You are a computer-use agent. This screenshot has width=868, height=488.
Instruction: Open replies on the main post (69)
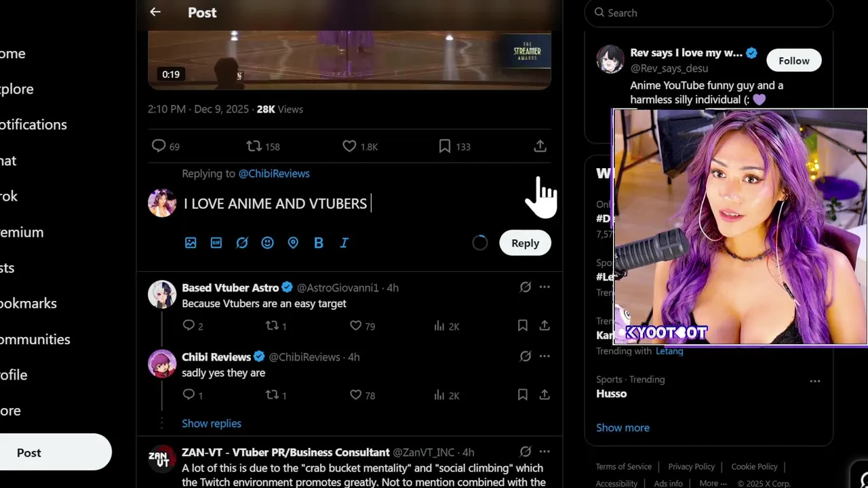pyautogui.click(x=165, y=146)
